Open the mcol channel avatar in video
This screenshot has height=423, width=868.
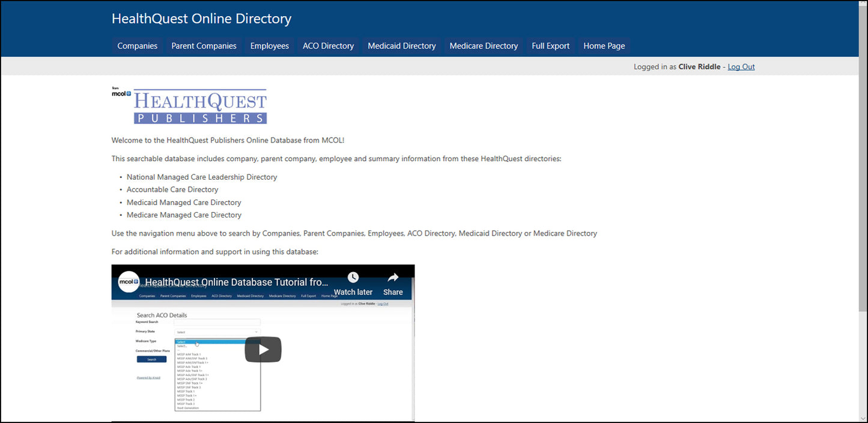coord(129,282)
